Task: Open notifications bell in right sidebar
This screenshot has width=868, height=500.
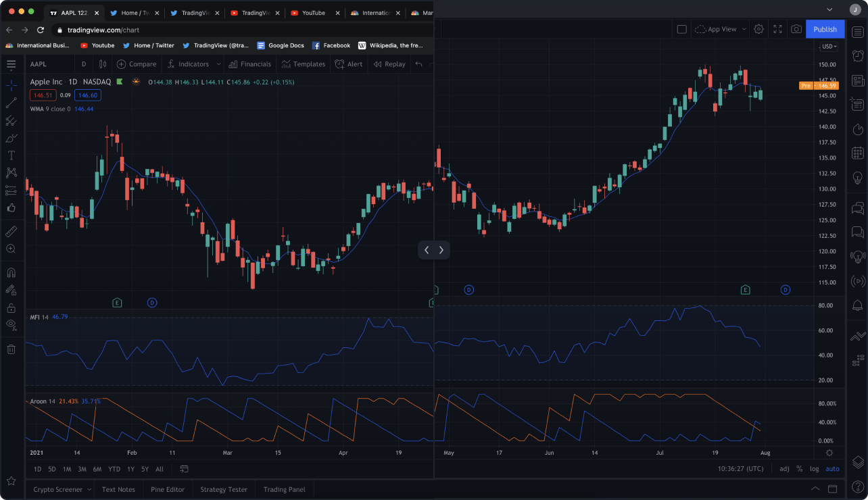Action: click(857, 305)
